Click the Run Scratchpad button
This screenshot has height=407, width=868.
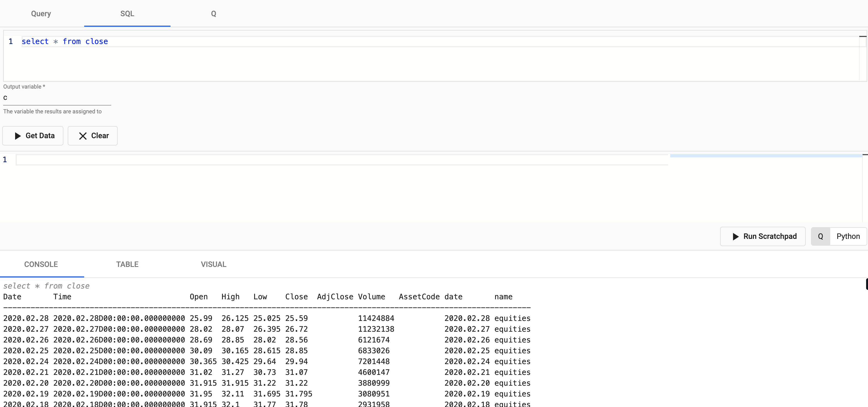click(763, 236)
